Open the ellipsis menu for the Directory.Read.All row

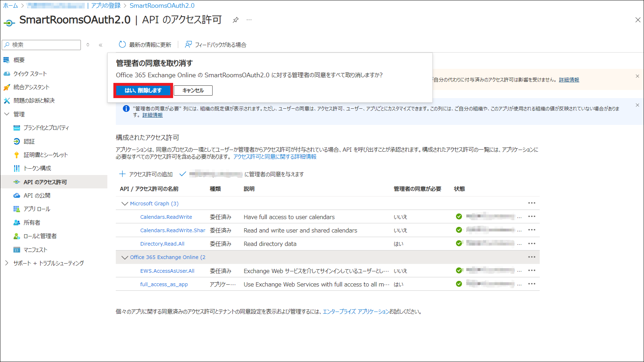[532, 243]
